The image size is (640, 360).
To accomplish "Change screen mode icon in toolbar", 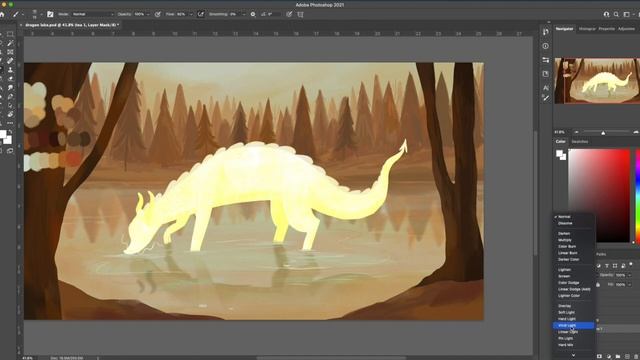I will point(10,151).
